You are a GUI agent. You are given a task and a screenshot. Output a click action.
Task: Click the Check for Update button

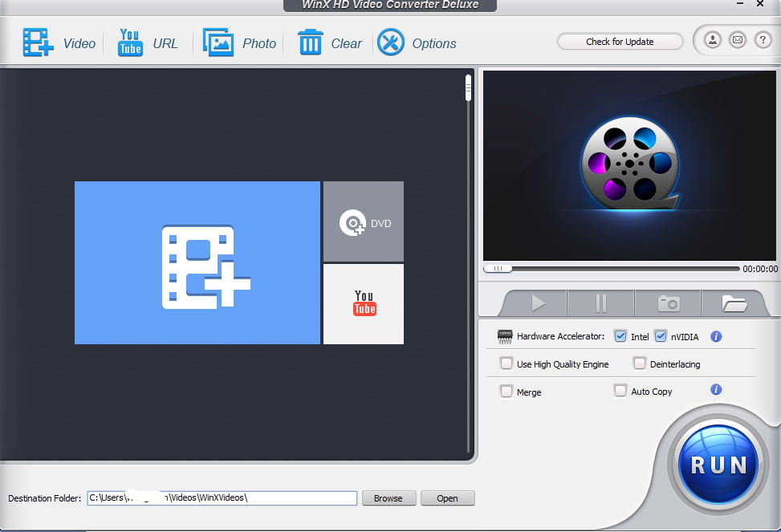(x=620, y=42)
